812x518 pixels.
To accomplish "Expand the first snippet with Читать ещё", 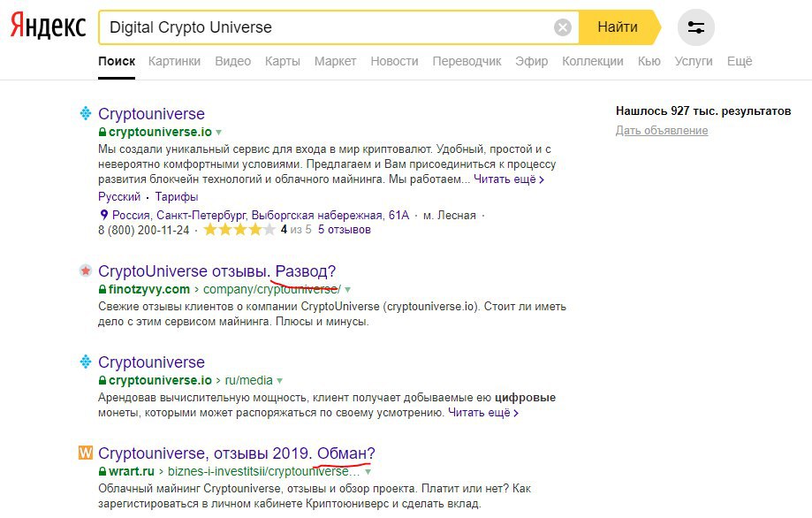I will (509, 179).
